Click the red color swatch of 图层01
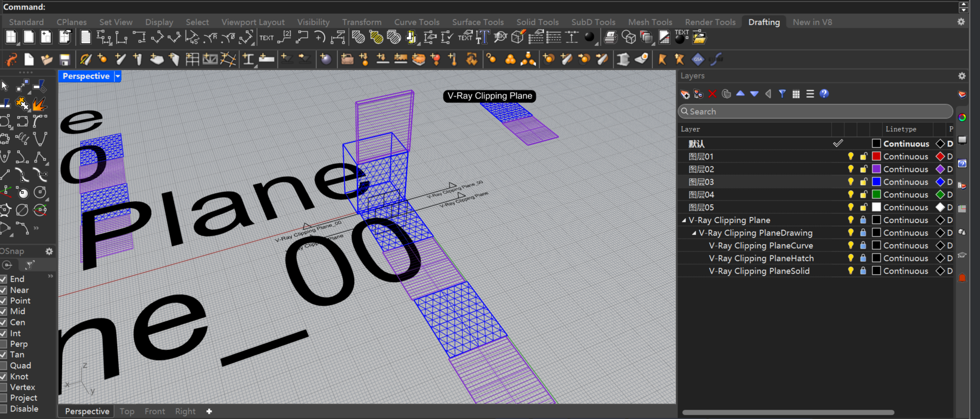The width and height of the screenshot is (980, 419). (876, 156)
